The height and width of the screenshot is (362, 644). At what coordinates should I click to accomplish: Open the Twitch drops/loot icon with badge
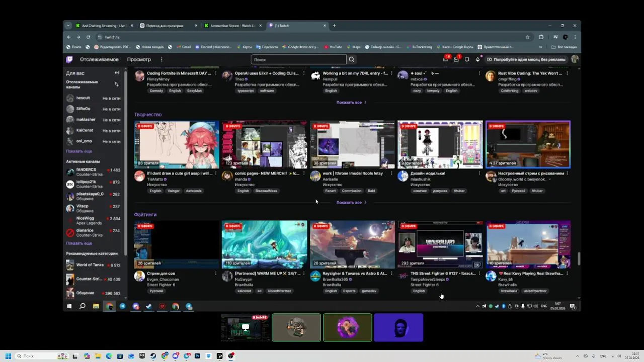tap(445, 59)
